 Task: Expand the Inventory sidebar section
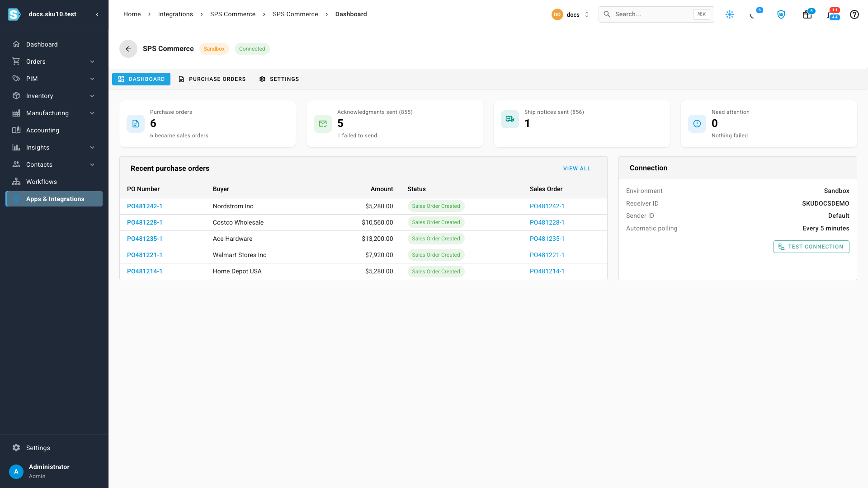pos(54,96)
